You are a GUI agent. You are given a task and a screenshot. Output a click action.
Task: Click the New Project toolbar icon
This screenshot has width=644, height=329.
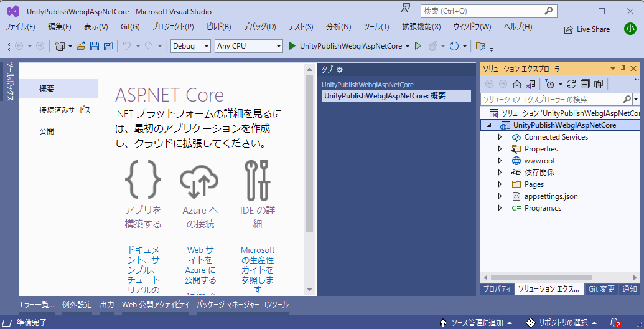click(60, 46)
